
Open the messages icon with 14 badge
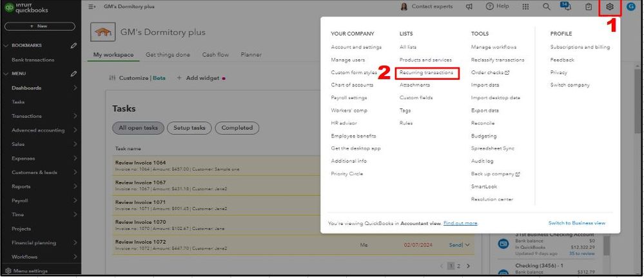tap(566, 6)
